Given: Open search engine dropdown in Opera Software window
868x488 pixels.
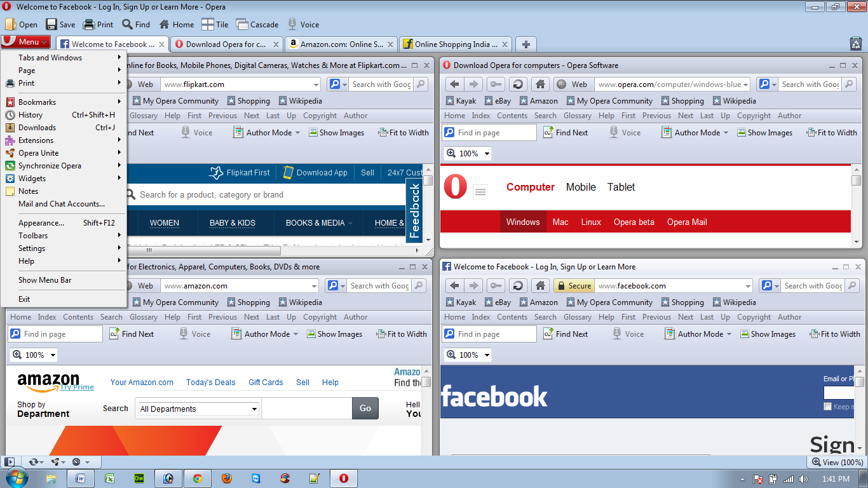Looking at the screenshot, I should point(773,85).
